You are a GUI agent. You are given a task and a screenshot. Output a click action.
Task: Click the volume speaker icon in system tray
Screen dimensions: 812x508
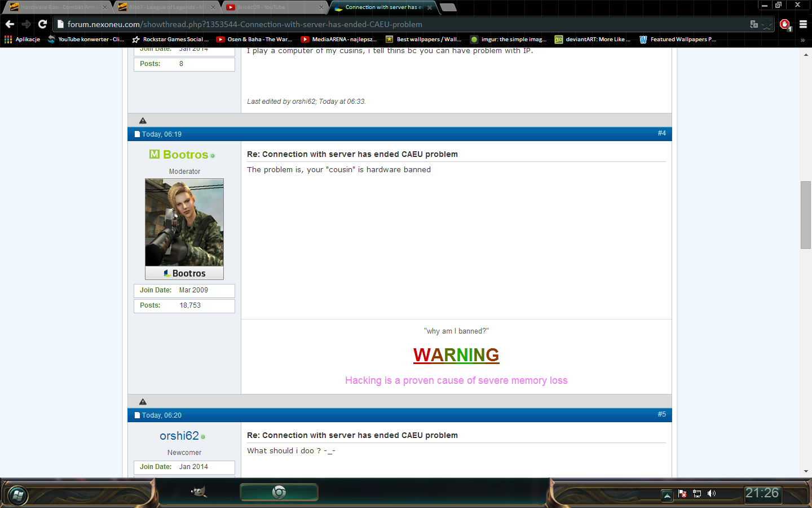tap(712, 493)
